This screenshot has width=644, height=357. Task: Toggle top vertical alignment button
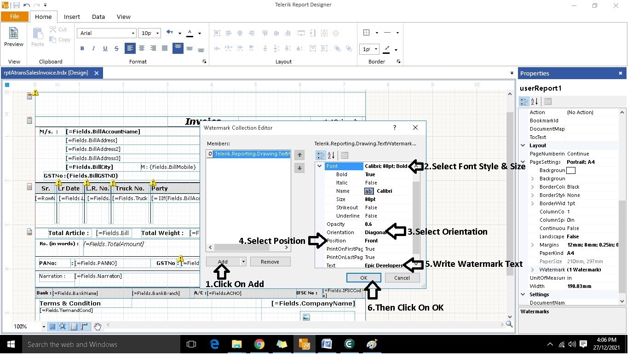pyautogui.click(x=178, y=48)
